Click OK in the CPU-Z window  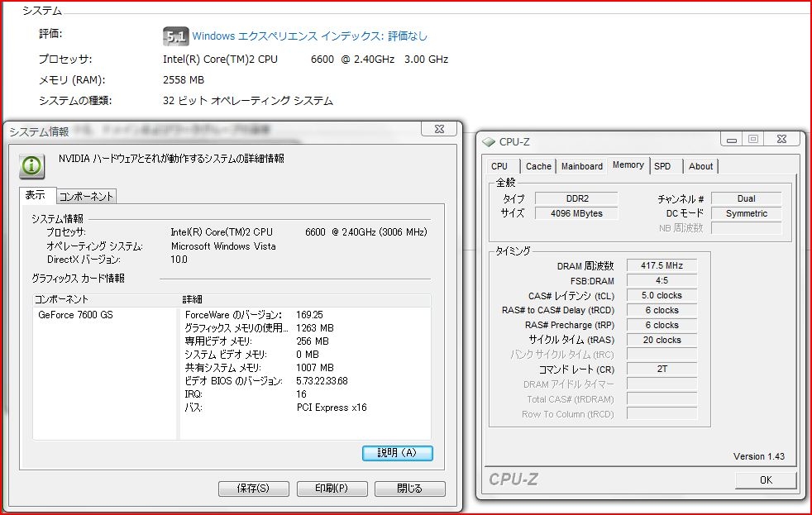[x=766, y=479]
